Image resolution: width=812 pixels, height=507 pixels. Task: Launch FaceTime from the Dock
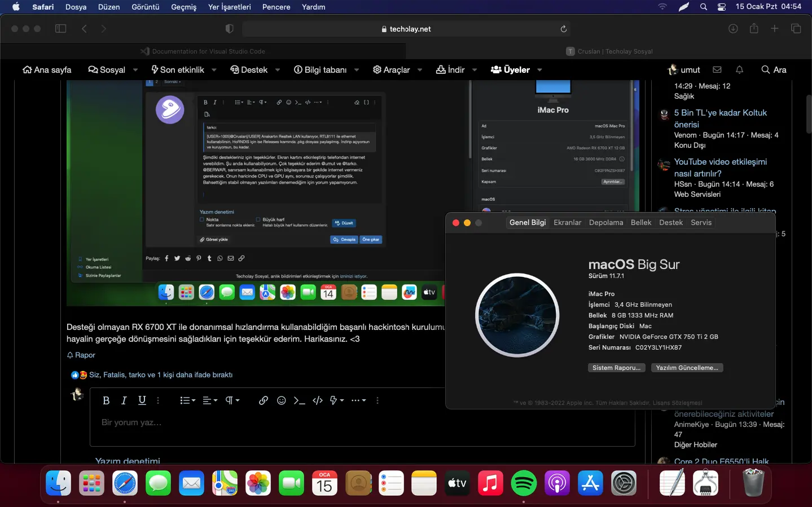point(291,483)
